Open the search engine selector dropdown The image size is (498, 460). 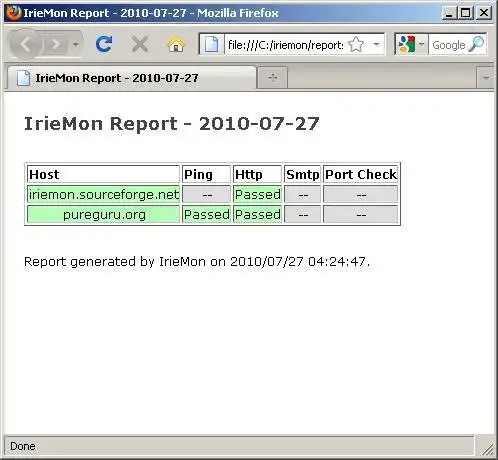[422, 44]
